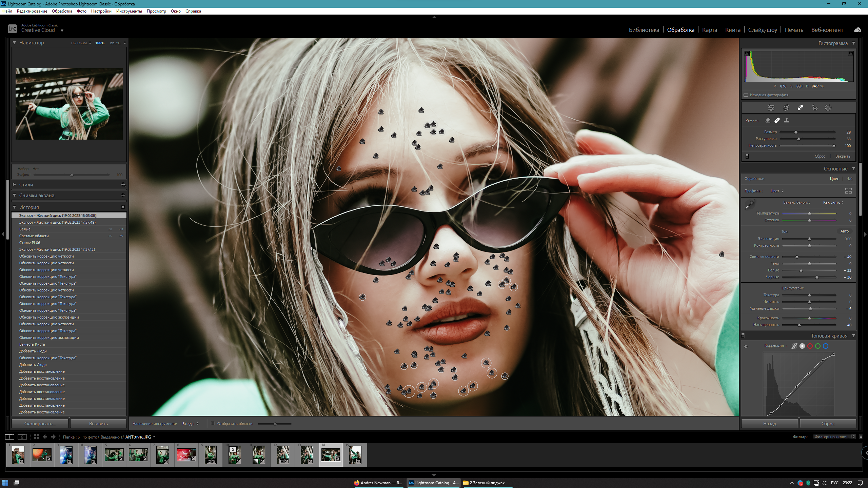Click the Скопировать button
The width and height of the screenshot is (868, 488).
tap(40, 424)
